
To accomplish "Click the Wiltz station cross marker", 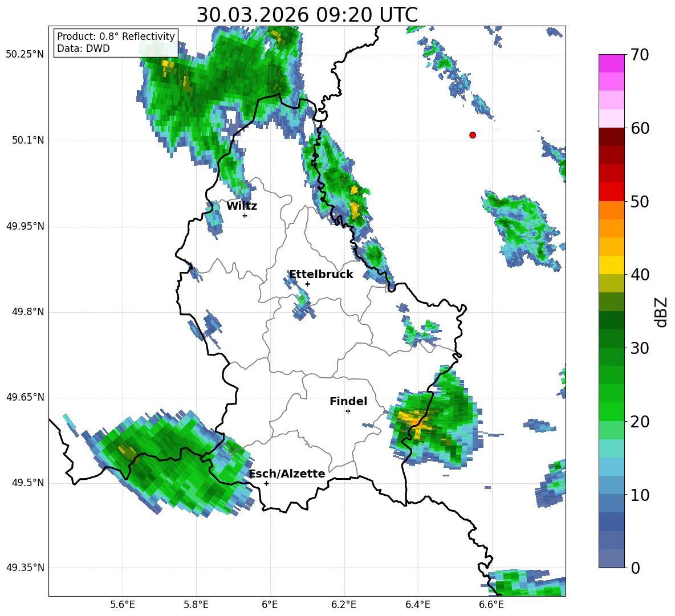I will pyautogui.click(x=245, y=215).
